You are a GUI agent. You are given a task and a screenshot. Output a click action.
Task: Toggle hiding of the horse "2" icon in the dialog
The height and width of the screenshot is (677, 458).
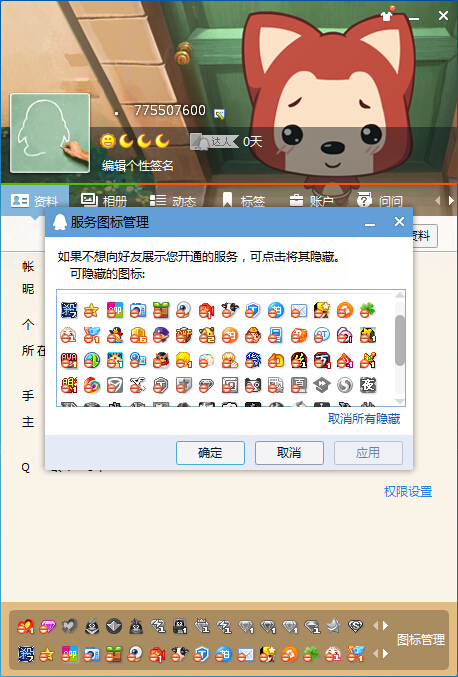click(207, 335)
